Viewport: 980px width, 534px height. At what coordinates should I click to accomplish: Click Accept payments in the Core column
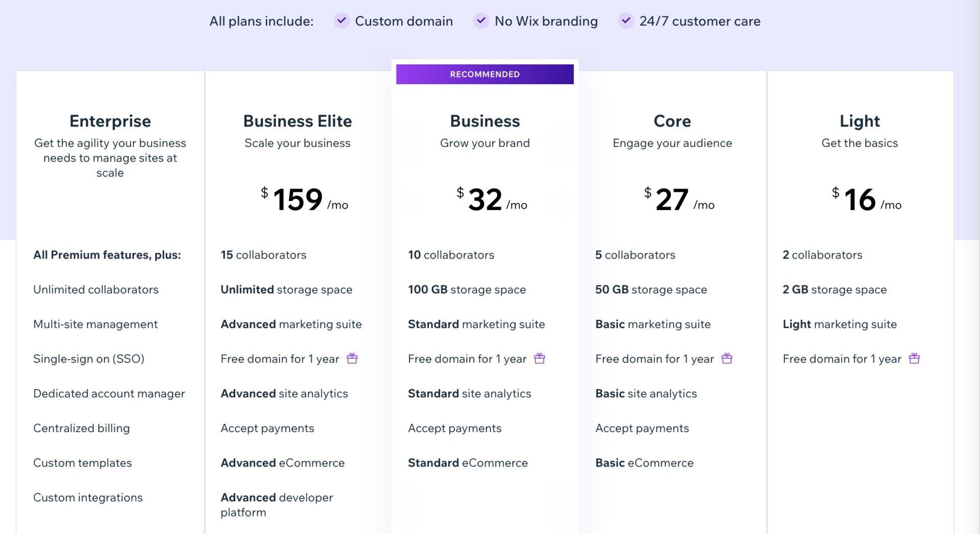tap(642, 428)
